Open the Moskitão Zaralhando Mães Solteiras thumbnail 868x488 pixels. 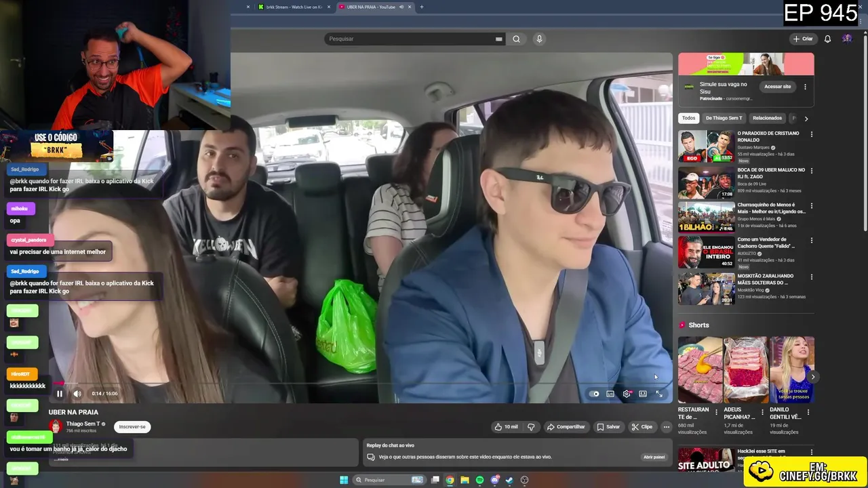coord(706,288)
